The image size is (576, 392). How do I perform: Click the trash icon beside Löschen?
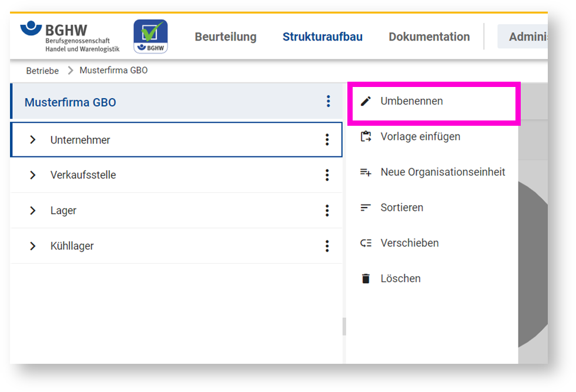click(366, 279)
